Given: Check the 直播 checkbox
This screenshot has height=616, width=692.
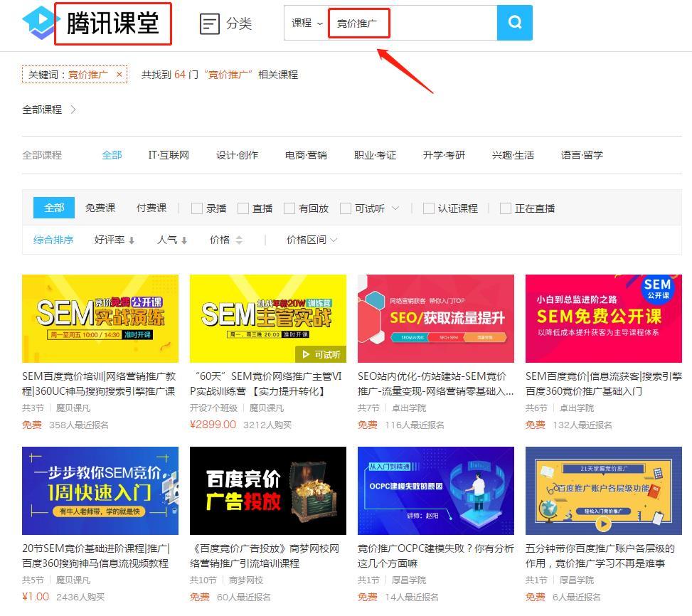Looking at the screenshot, I should [x=243, y=208].
